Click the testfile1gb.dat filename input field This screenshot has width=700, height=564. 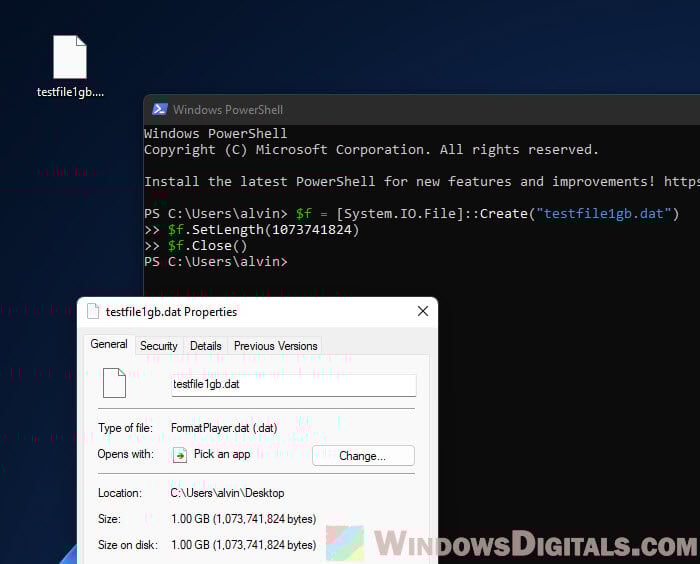coord(294,385)
